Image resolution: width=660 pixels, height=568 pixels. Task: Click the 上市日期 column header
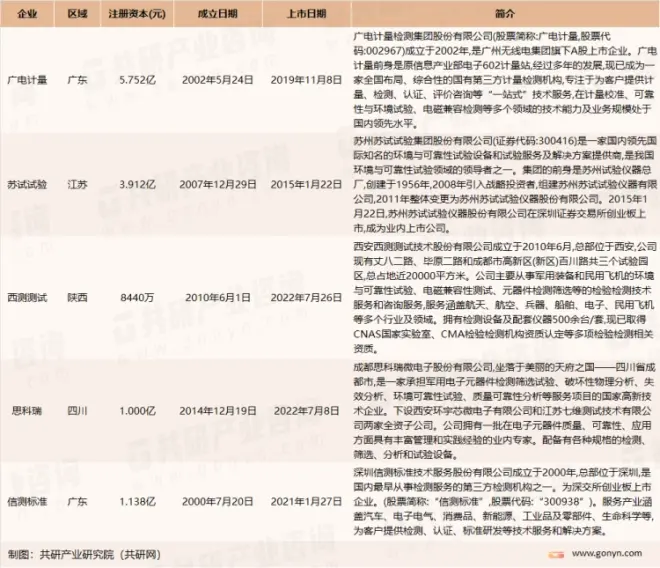[x=306, y=14]
